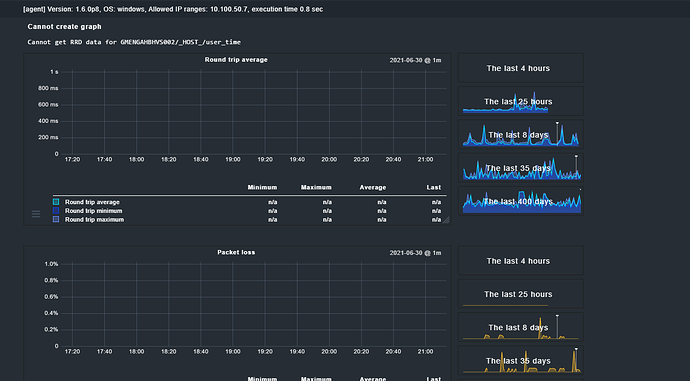Click the 'Packet loss' graph title
The height and width of the screenshot is (381, 690).
click(236, 253)
